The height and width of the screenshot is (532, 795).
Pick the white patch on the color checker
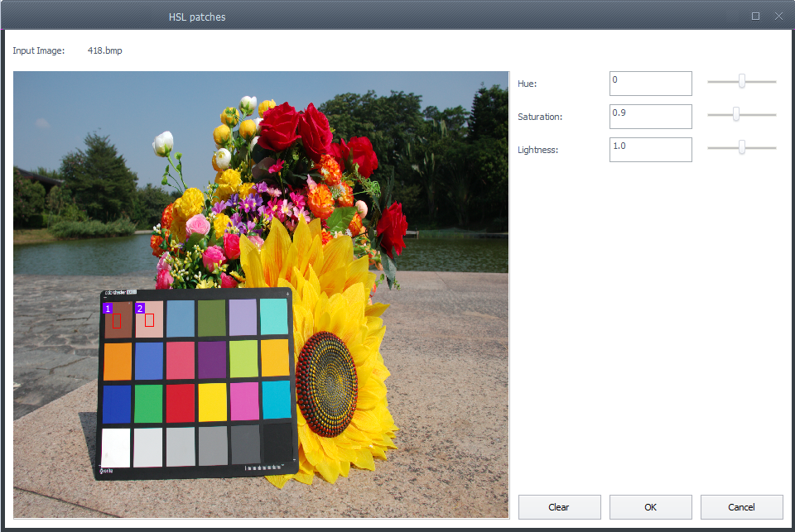[116, 448]
